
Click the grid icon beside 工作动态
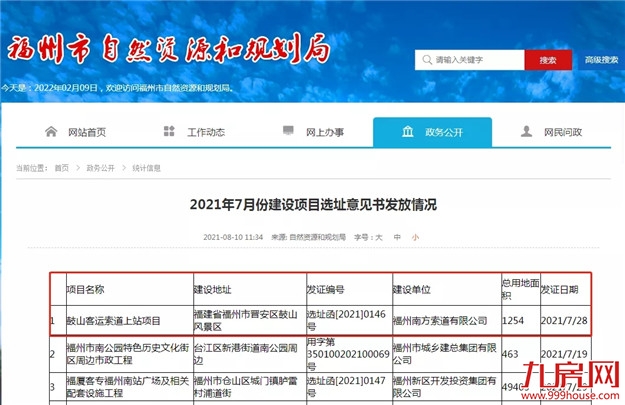point(169,131)
